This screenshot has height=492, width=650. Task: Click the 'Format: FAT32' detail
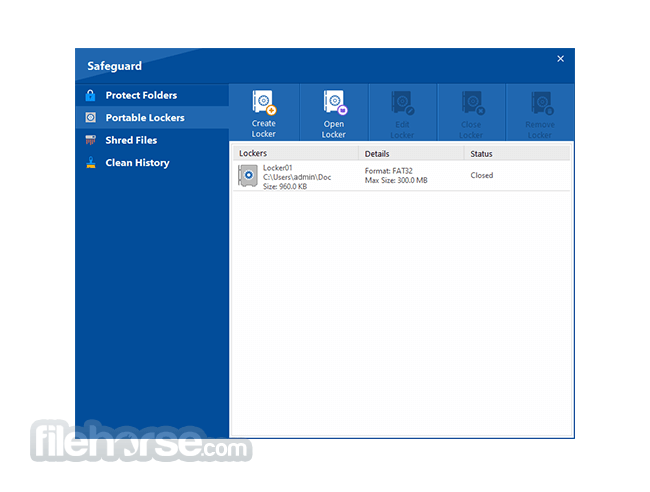[x=388, y=171]
